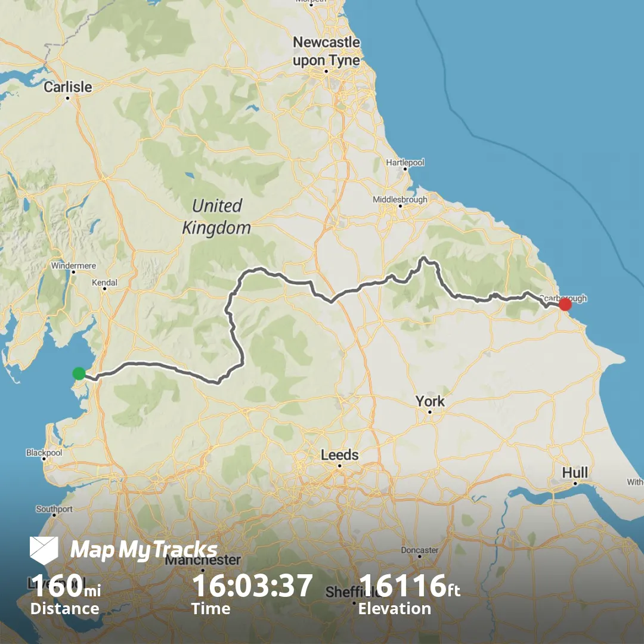Viewport: 644px width, 644px height.
Task: Click the Map My Tracks brand text
Action: point(144,550)
